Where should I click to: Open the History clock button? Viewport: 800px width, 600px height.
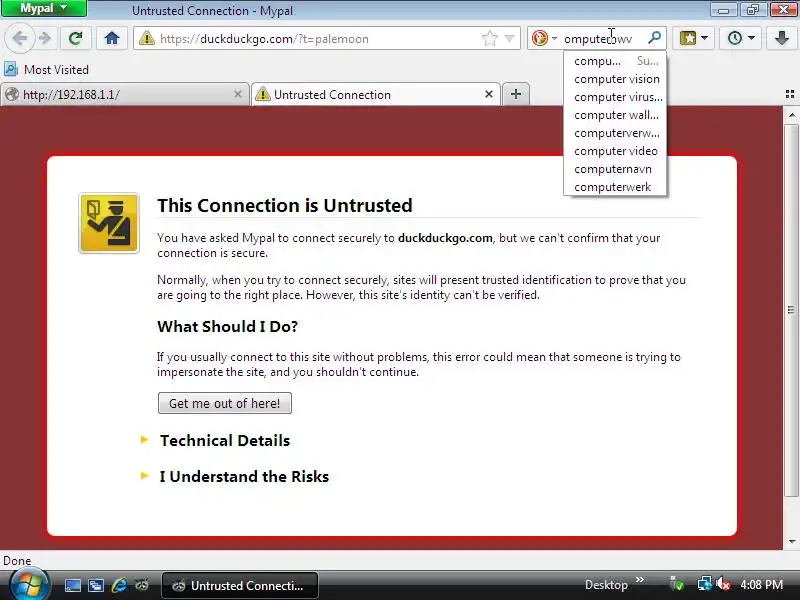coord(735,38)
